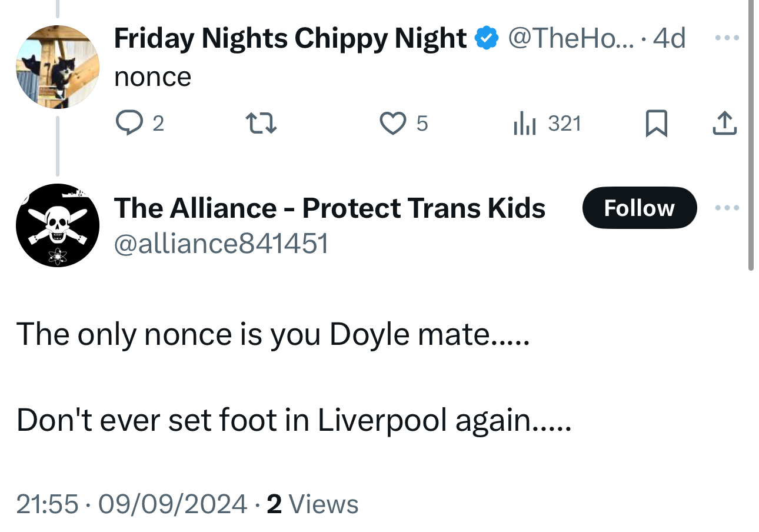759x532 pixels.
Task: Open the cat profile picture
Action: click(58, 67)
